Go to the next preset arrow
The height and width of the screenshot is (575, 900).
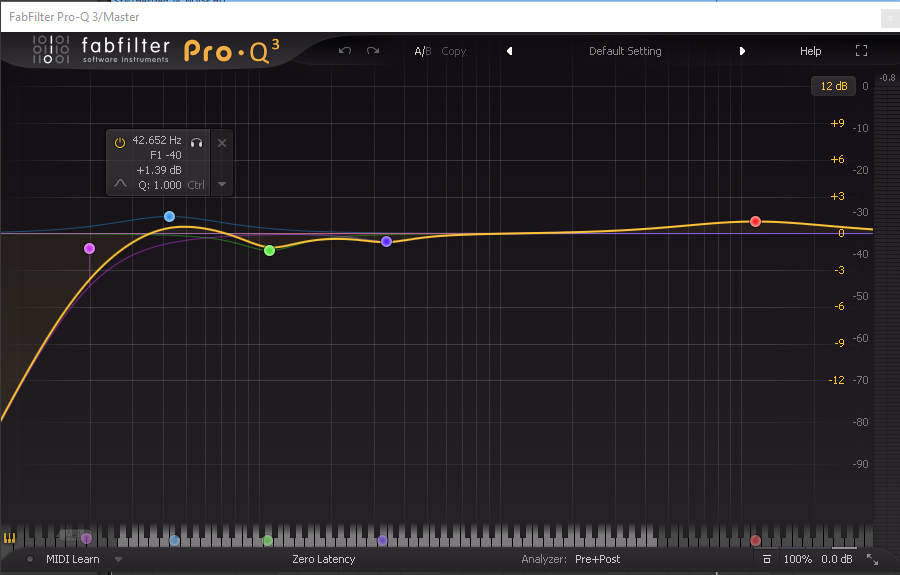pyautogui.click(x=742, y=51)
